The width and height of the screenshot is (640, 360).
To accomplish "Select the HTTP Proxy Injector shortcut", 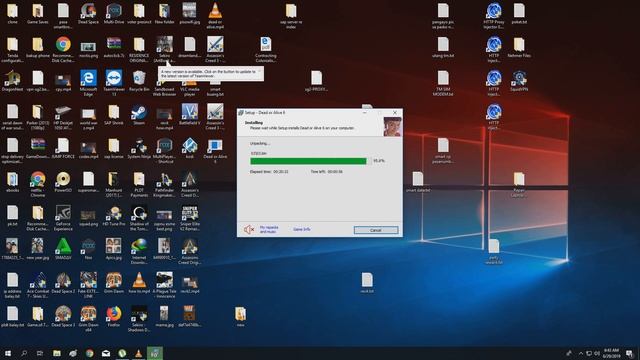I will point(493,16).
